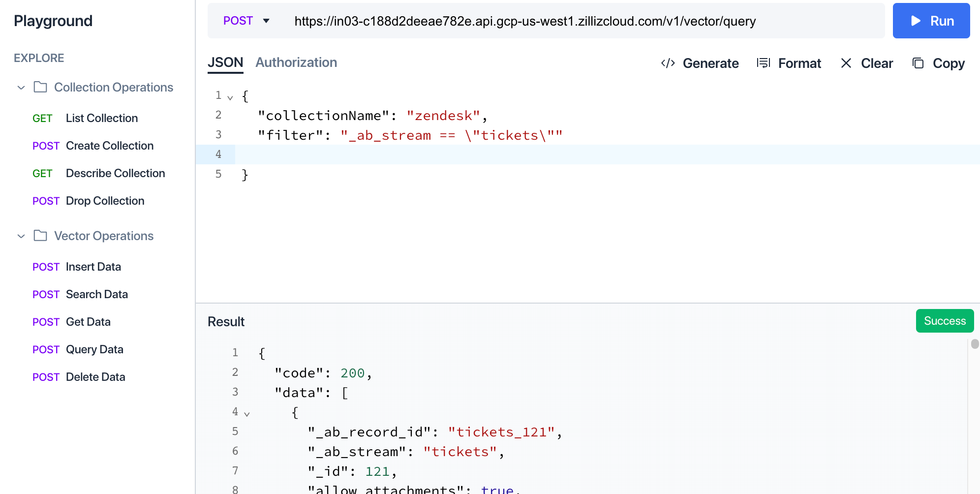The image size is (980, 494).
Task: Clear the request body using the X icon
Action: 846,63
